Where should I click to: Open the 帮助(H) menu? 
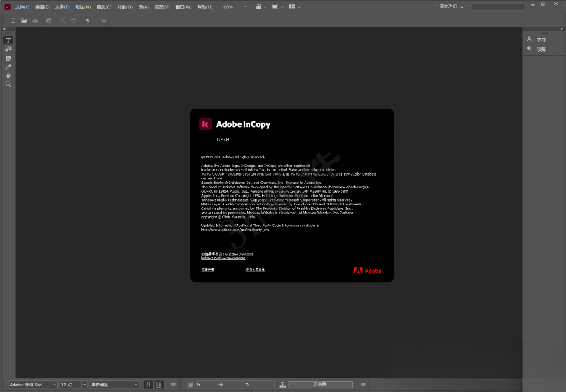[x=205, y=7]
